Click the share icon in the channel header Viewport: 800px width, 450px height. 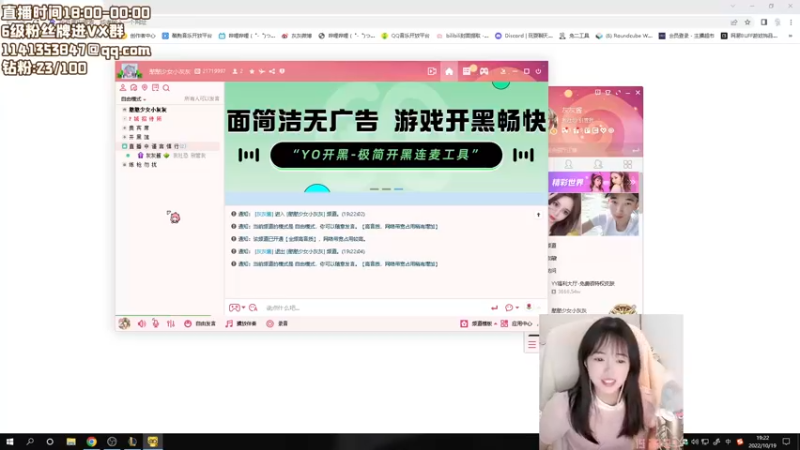tap(272, 71)
